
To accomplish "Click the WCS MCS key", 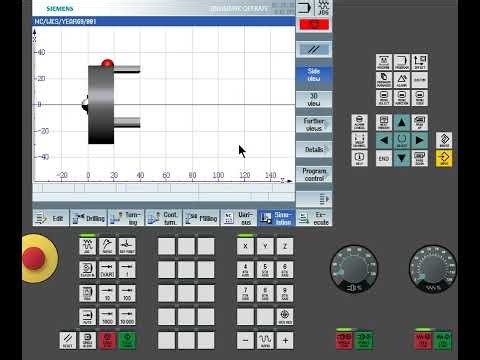I will 285,317.
